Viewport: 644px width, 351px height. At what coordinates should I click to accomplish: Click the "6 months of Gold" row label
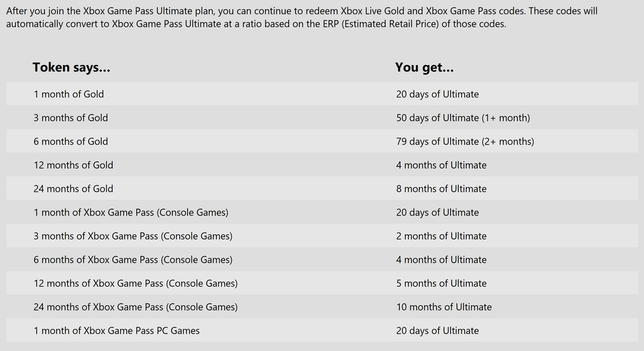70,142
